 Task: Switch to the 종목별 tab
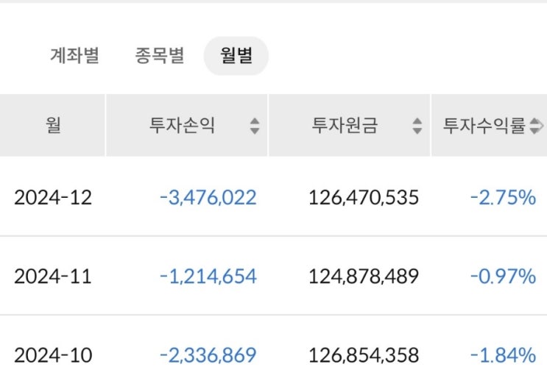(160, 55)
